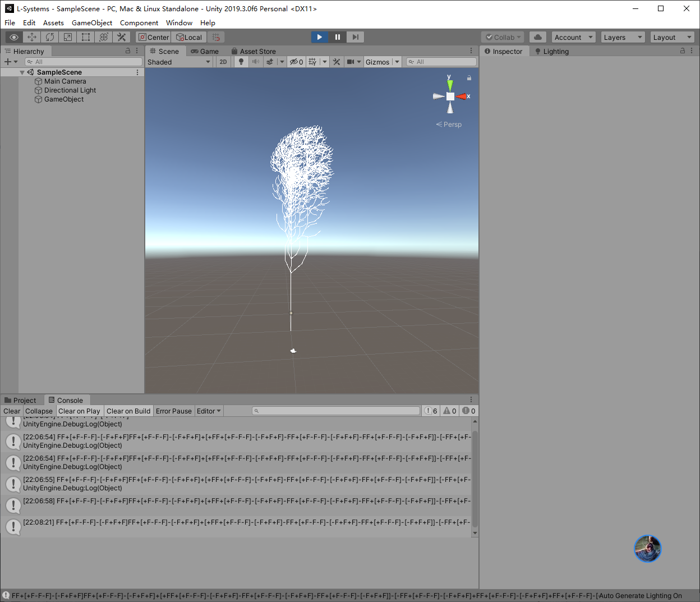
Task: Open Gizmos dropdown arrow
Action: [x=397, y=62]
